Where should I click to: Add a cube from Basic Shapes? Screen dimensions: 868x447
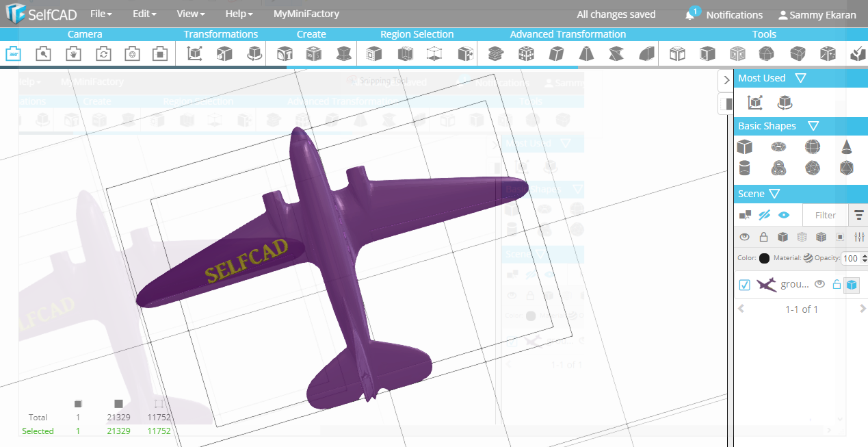click(x=745, y=146)
